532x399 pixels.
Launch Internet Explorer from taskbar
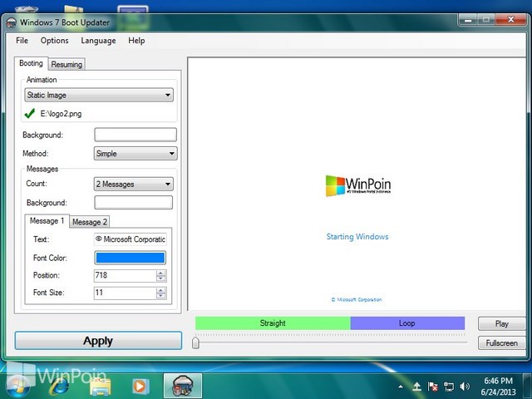click(x=59, y=386)
